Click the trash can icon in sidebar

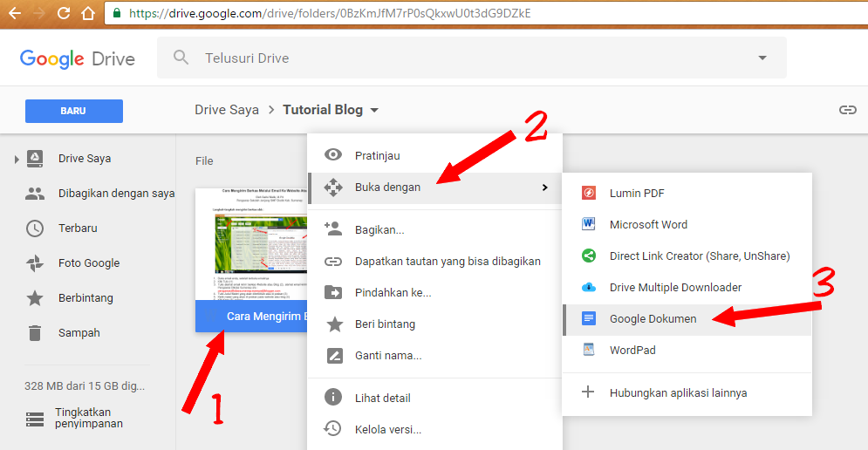[35, 332]
